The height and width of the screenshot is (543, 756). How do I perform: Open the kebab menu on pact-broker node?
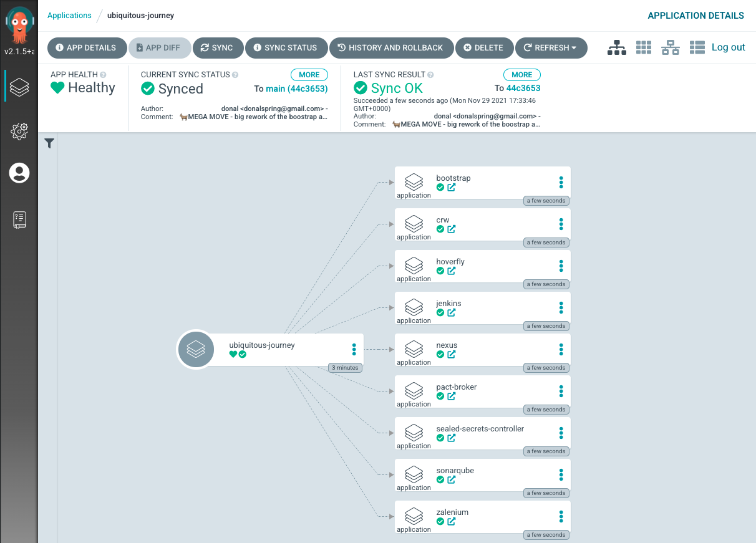point(561,391)
